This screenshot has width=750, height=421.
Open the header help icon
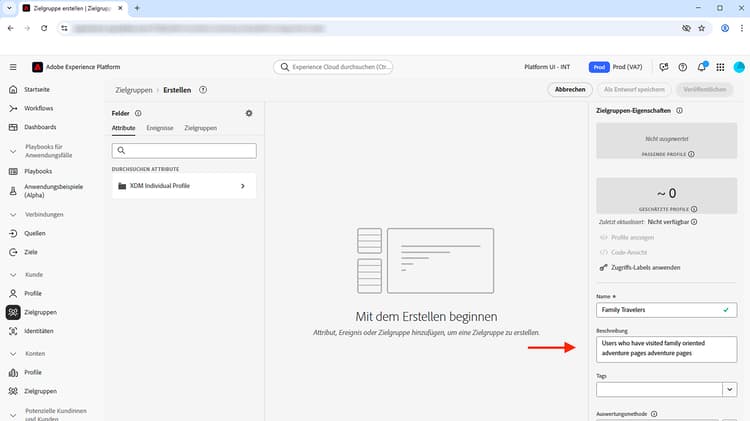click(683, 67)
